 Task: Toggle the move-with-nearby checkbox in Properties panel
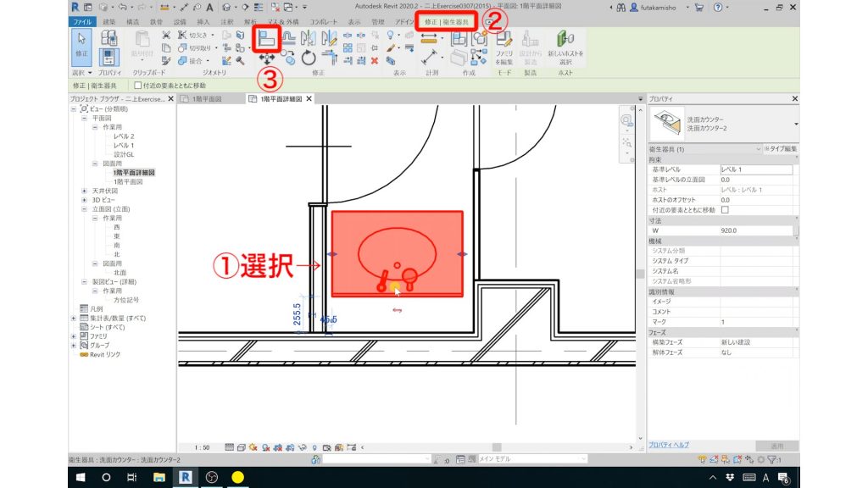(x=724, y=209)
